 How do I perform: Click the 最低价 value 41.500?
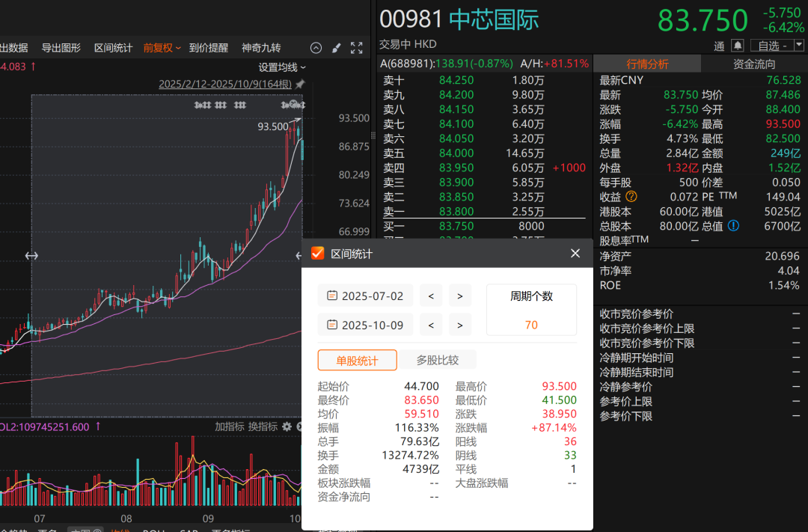tap(559, 400)
